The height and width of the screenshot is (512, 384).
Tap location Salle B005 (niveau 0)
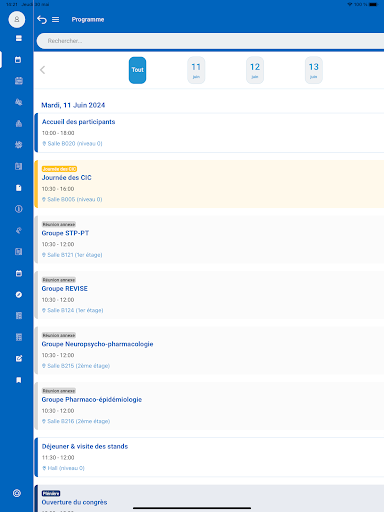[72, 199]
